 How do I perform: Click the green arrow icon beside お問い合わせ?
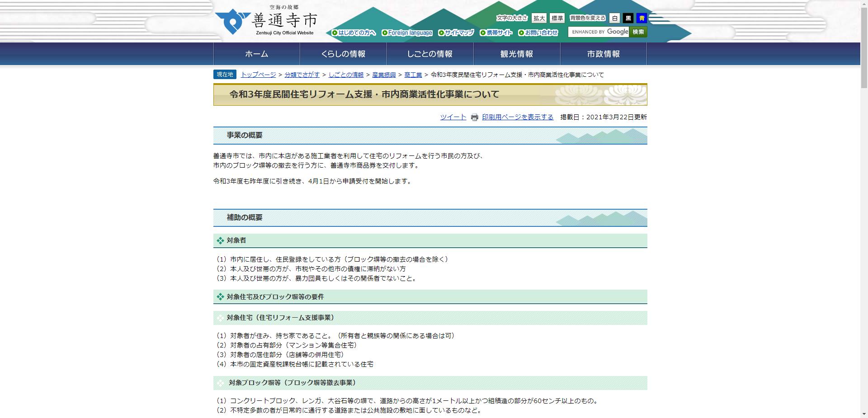521,33
